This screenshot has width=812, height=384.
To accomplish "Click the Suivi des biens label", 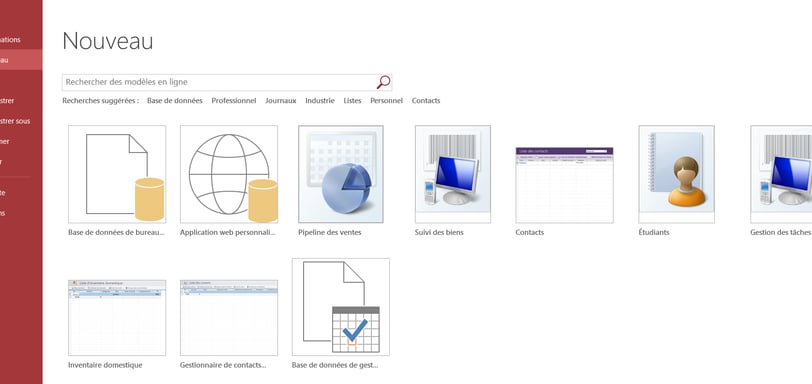I will pyautogui.click(x=439, y=232).
